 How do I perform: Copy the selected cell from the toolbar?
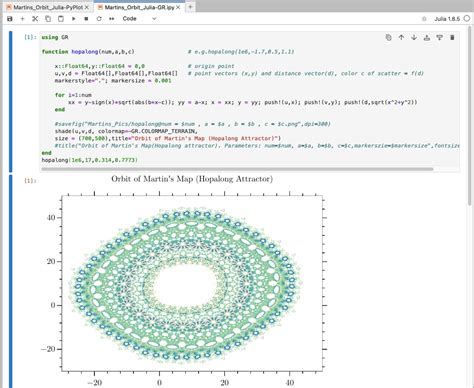(48, 19)
